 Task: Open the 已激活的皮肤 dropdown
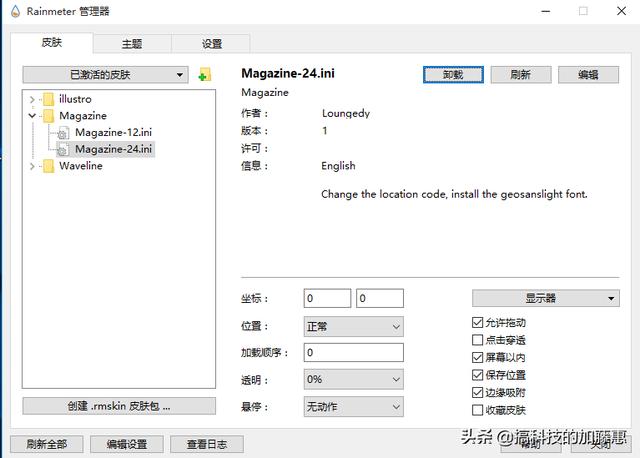pyautogui.click(x=105, y=75)
